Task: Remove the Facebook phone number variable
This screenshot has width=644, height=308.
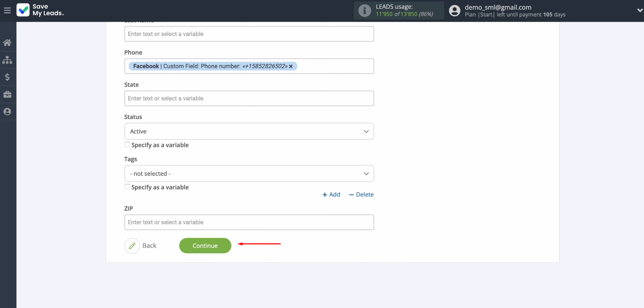Action: click(291, 66)
